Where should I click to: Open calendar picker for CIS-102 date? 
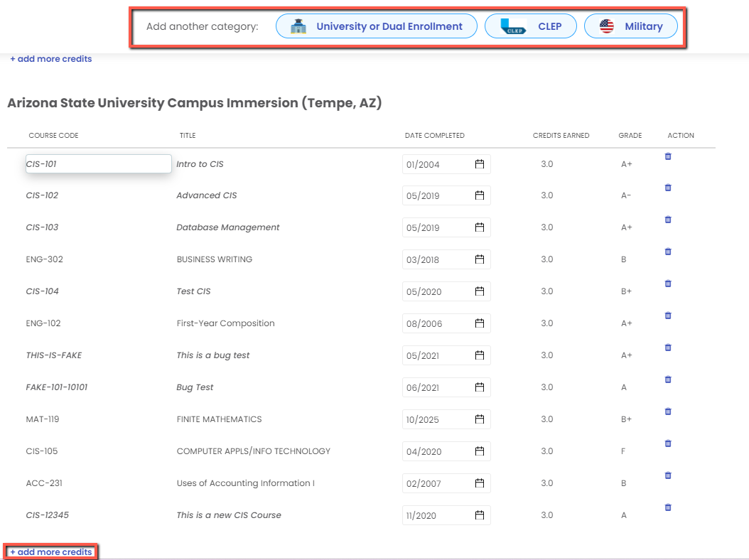[x=480, y=195]
